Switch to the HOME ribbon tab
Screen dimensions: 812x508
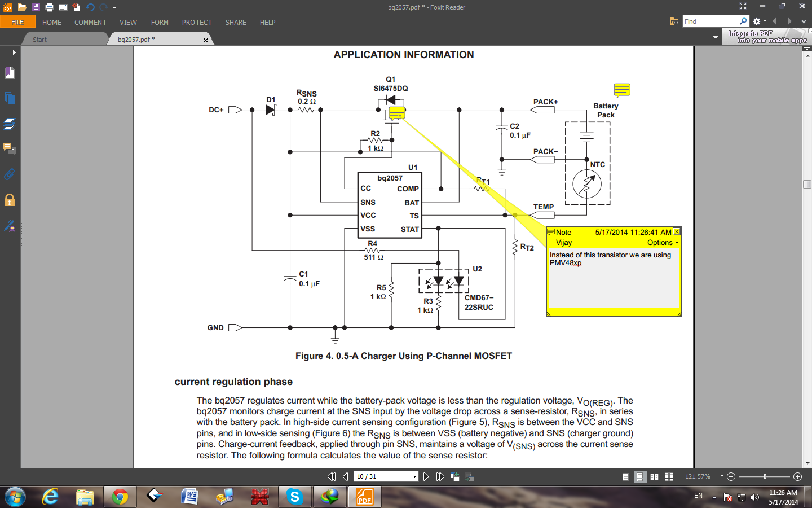pos(52,23)
